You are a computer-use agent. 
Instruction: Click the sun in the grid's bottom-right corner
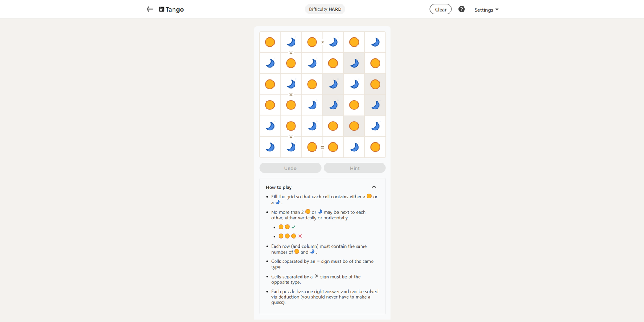pyautogui.click(x=375, y=147)
